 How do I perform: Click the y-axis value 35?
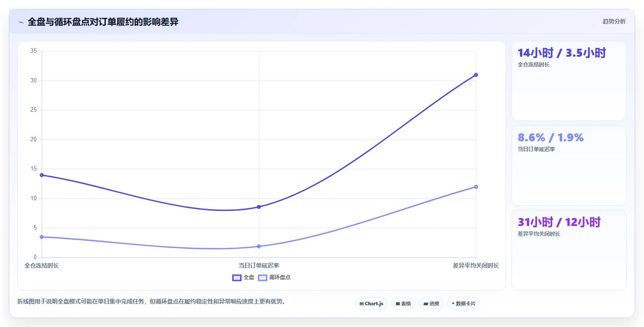point(34,51)
